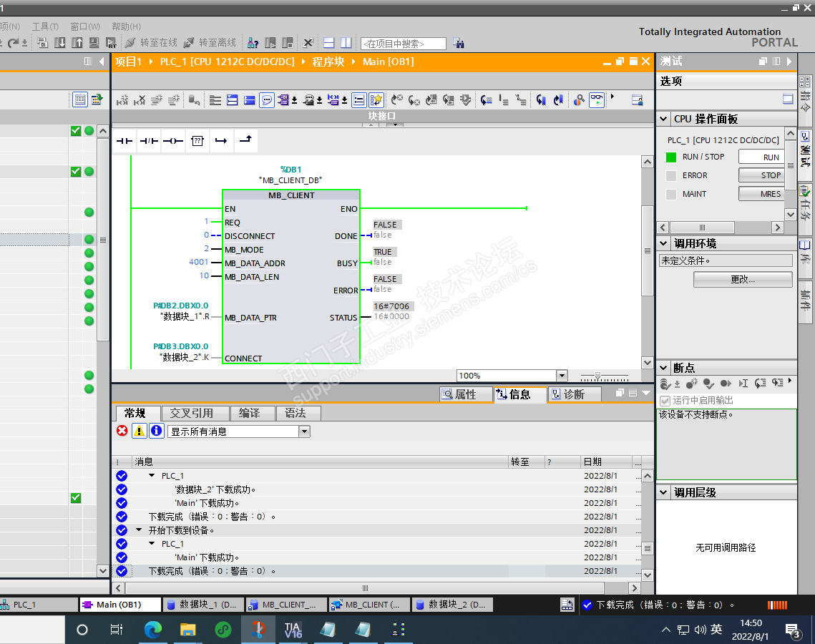Click the Microsoft Edge taskbar icon
The height and width of the screenshot is (644, 815).
pyautogui.click(x=153, y=630)
